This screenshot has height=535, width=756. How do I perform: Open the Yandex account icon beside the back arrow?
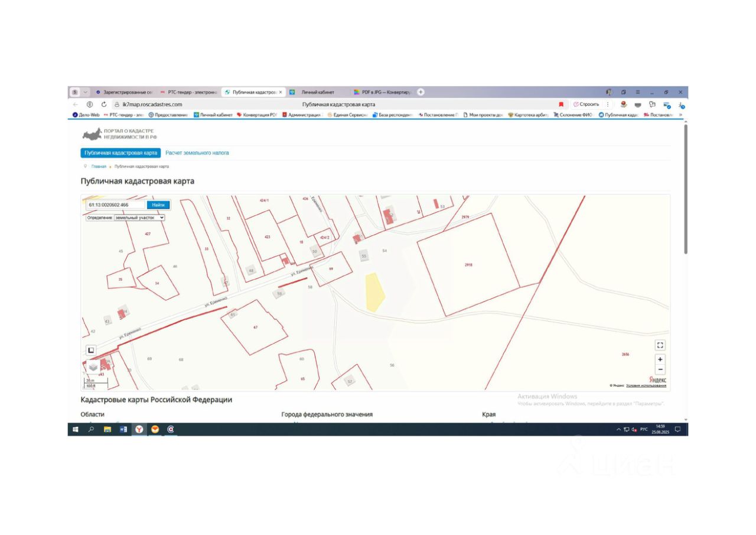(90, 104)
